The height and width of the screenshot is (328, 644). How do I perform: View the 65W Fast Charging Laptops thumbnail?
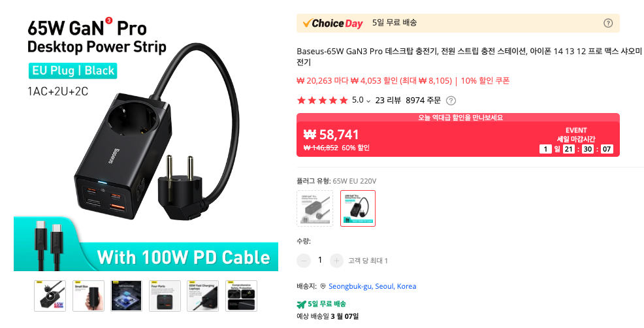pyautogui.click(x=203, y=296)
